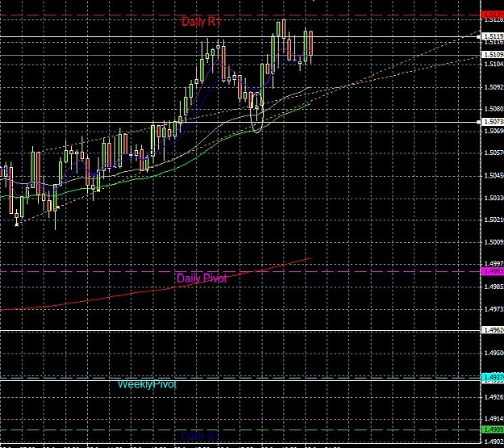This screenshot has height=448, width=504.
Task: Select the cyan WeeklyPivot label
Action: 148,384
